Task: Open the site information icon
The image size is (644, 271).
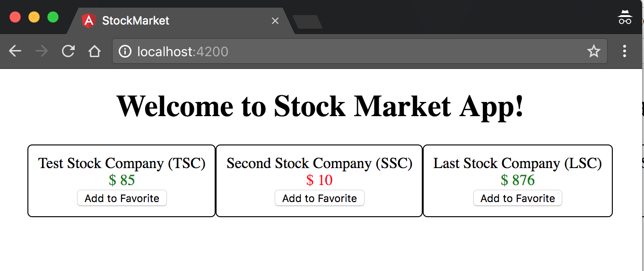Action: click(x=125, y=51)
